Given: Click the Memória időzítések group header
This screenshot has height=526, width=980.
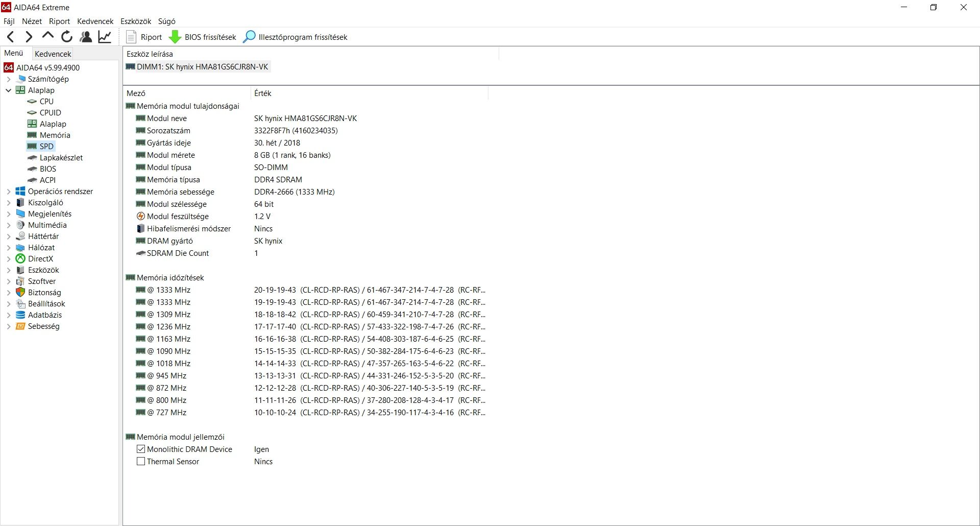Looking at the screenshot, I should pyautogui.click(x=170, y=278).
